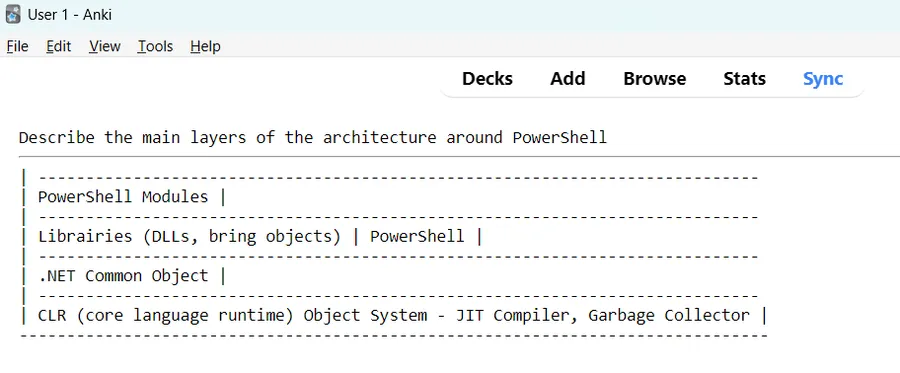Open the card browser with Browse
900x373 pixels.
click(x=654, y=79)
